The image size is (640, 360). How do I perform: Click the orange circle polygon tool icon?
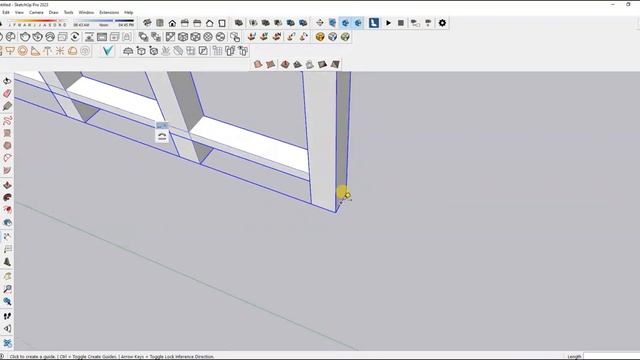23,51
